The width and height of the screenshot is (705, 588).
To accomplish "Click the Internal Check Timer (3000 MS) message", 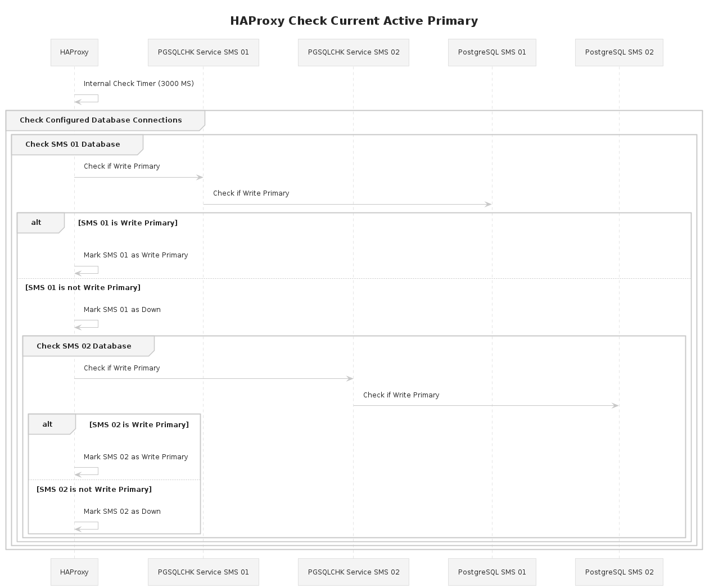I will point(138,84).
